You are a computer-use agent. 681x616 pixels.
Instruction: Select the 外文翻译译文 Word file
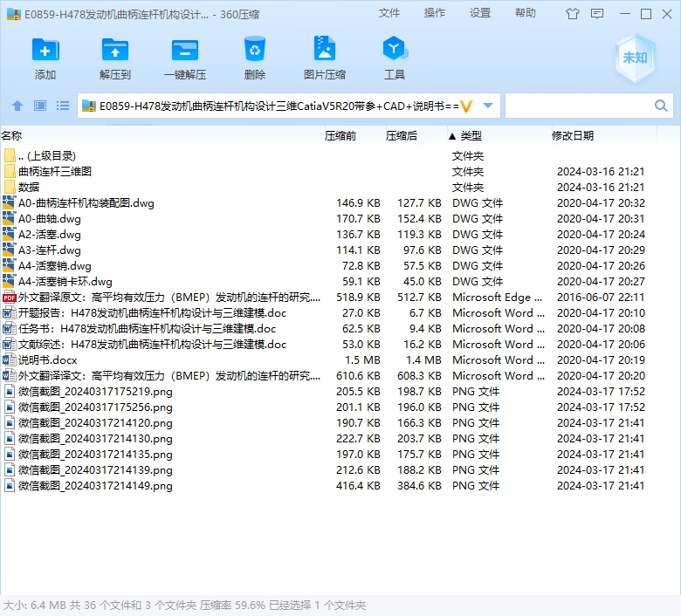(330, 375)
